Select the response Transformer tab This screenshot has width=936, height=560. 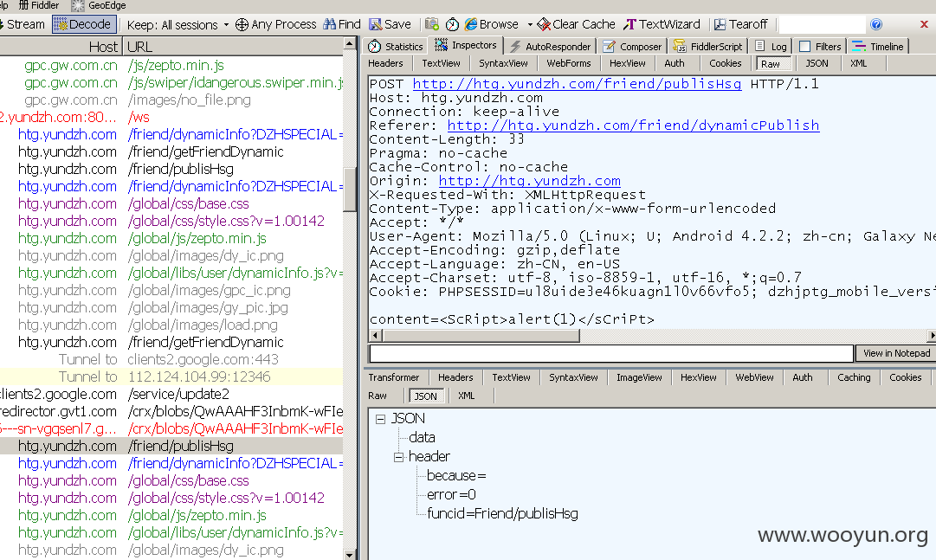tap(393, 377)
